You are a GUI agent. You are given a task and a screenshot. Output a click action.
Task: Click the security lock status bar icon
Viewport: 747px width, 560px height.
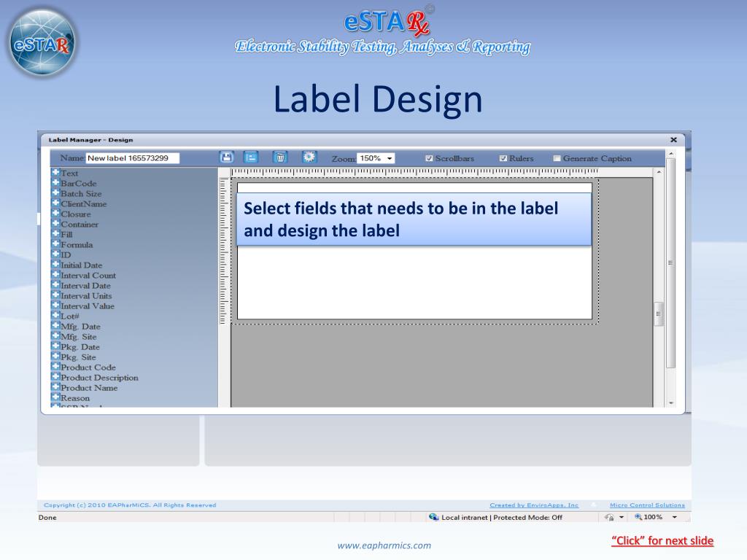[609, 517]
